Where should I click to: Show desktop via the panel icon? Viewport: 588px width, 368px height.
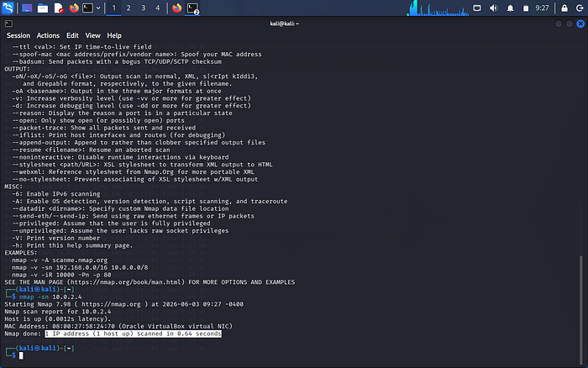click(x=27, y=8)
